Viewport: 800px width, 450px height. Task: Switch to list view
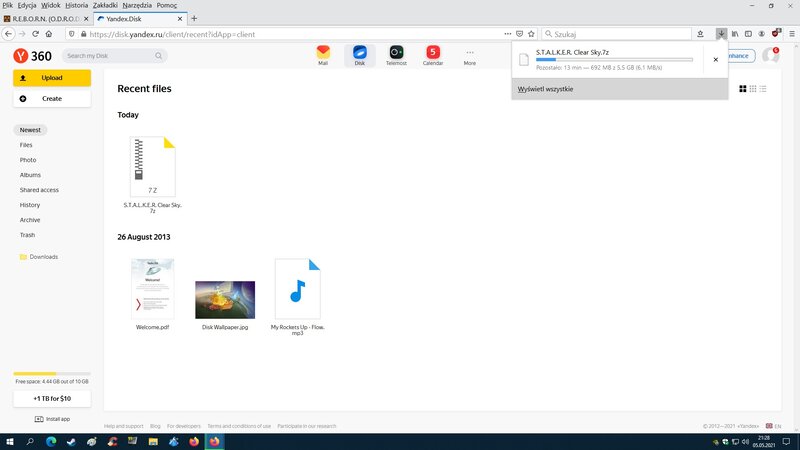(x=763, y=89)
